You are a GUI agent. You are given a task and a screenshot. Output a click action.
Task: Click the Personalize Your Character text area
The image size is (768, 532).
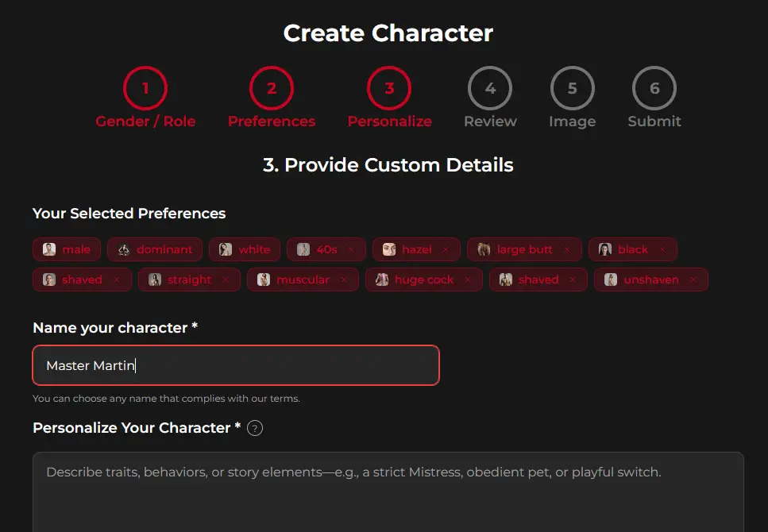coord(388,492)
